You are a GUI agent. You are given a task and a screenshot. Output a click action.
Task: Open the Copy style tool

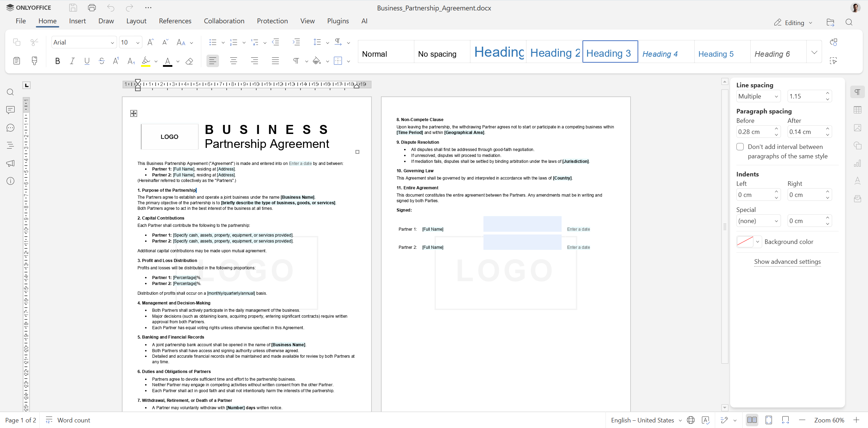[34, 61]
